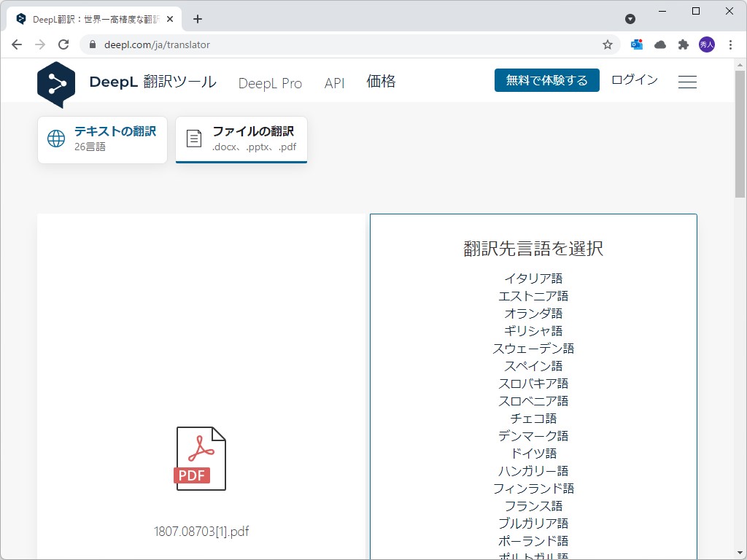The height and width of the screenshot is (560, 747).
Task: Open the uploaded PDF file icon
Action: tap(201, 458)
